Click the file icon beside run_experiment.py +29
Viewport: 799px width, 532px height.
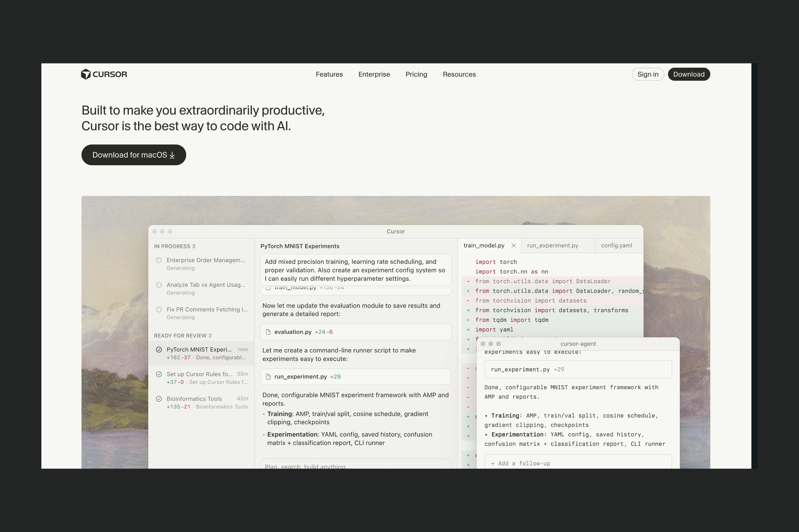[x=268, y=377]
